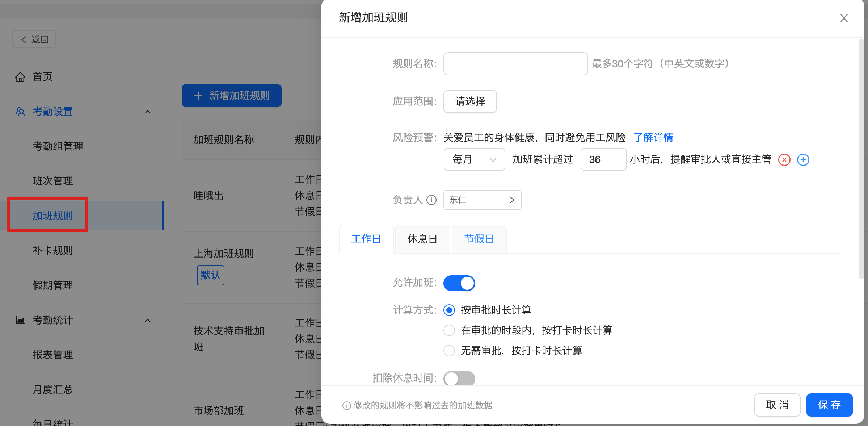Open the 东仁 负责人 selector
868x426 pixels.
coord(482,200)
